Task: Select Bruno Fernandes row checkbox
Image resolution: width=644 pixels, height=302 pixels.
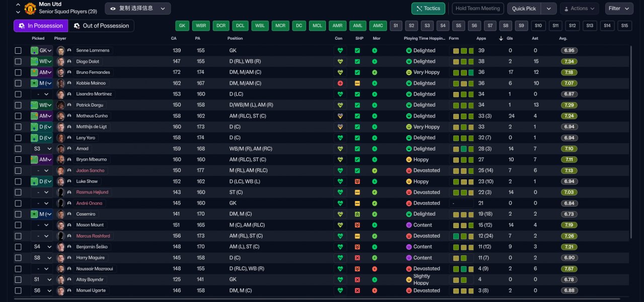Action: click(18, 72)
